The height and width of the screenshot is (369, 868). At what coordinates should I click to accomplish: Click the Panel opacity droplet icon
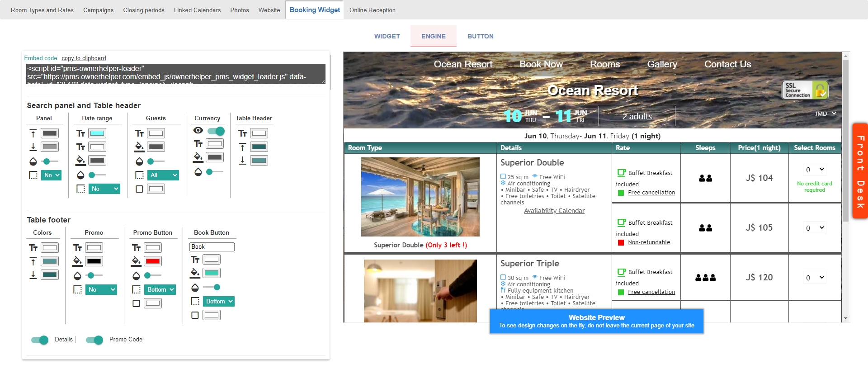coord(33,161)
